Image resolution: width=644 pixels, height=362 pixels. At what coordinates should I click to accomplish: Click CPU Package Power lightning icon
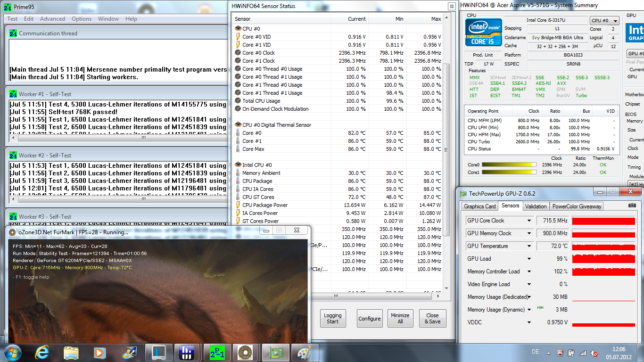click(238, 205)
